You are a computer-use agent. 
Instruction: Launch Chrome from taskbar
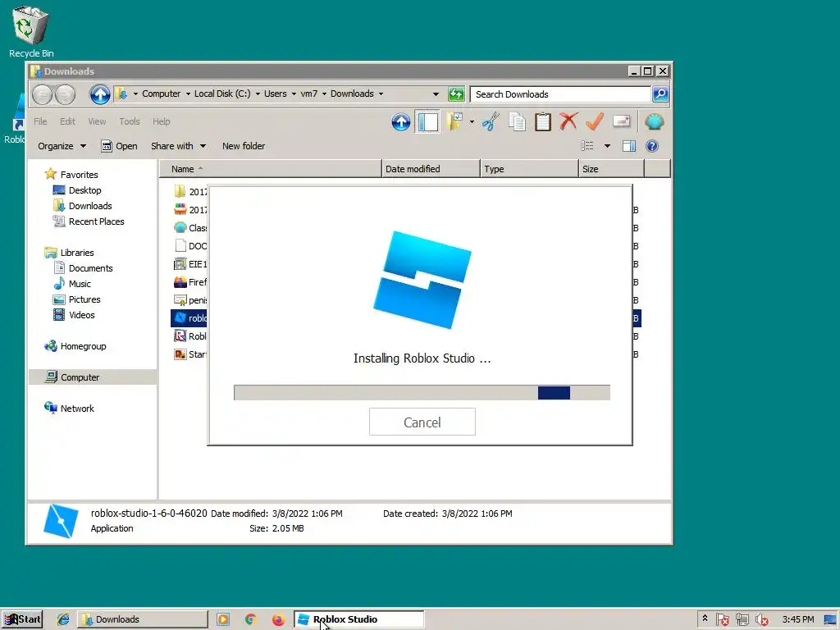(x=250, y=619)
